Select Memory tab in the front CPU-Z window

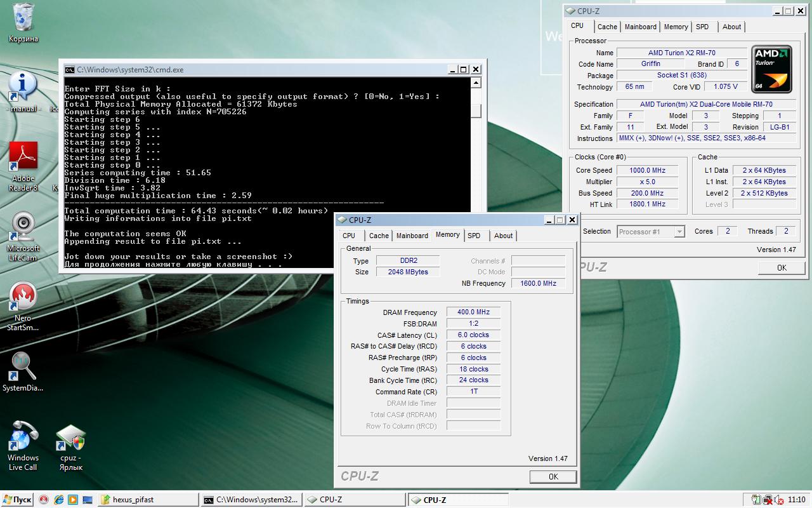tap(448, 235)
